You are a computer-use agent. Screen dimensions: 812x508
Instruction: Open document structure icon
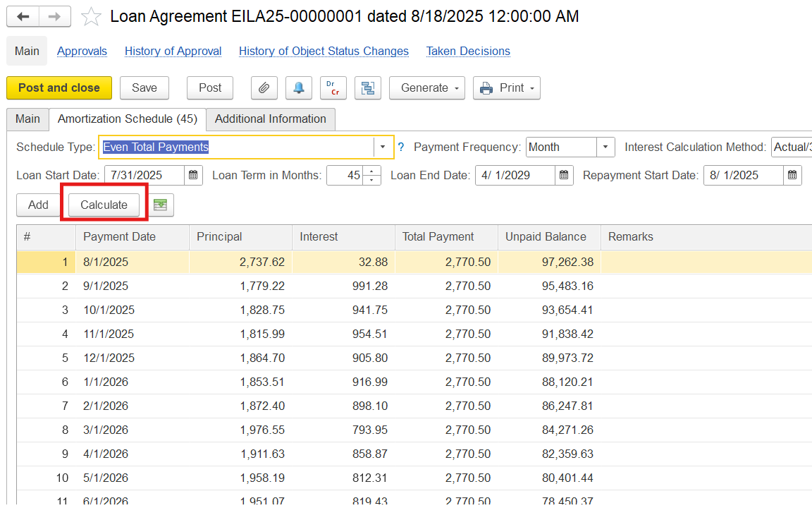[367, 88]
